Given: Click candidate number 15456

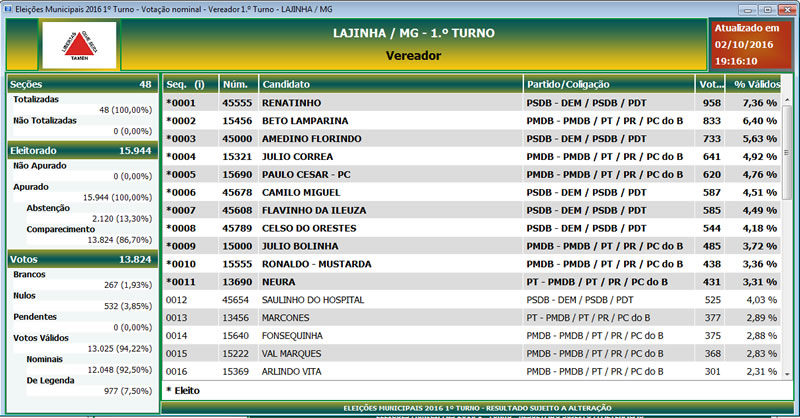Looking at the screenshot, I should tap(237, 120).
